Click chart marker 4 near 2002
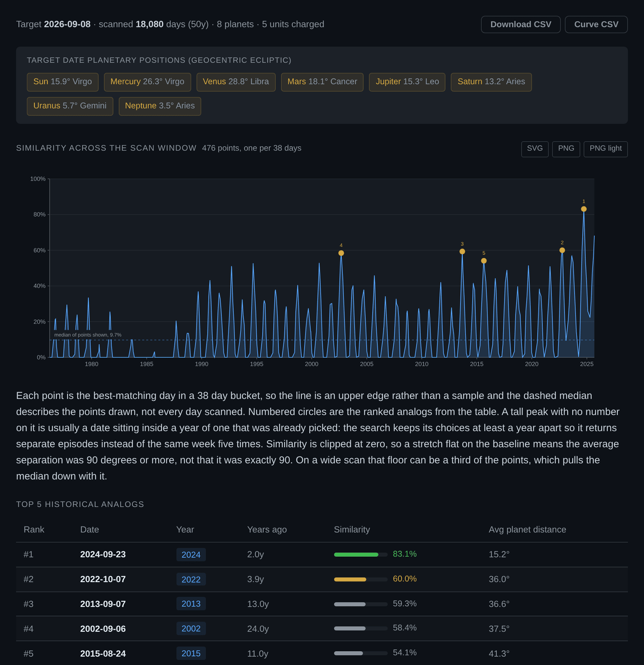This screenshot has width=644, height=665. click(341, 253)
